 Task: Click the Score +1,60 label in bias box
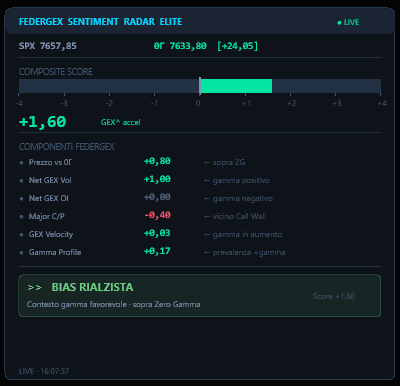click(334, 296)
